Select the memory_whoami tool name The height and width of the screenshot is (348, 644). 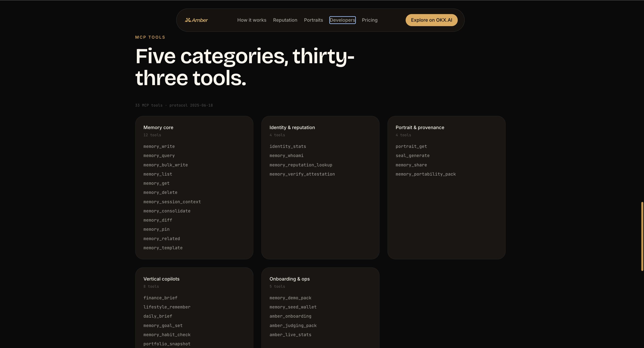click(x=286, y=156)
